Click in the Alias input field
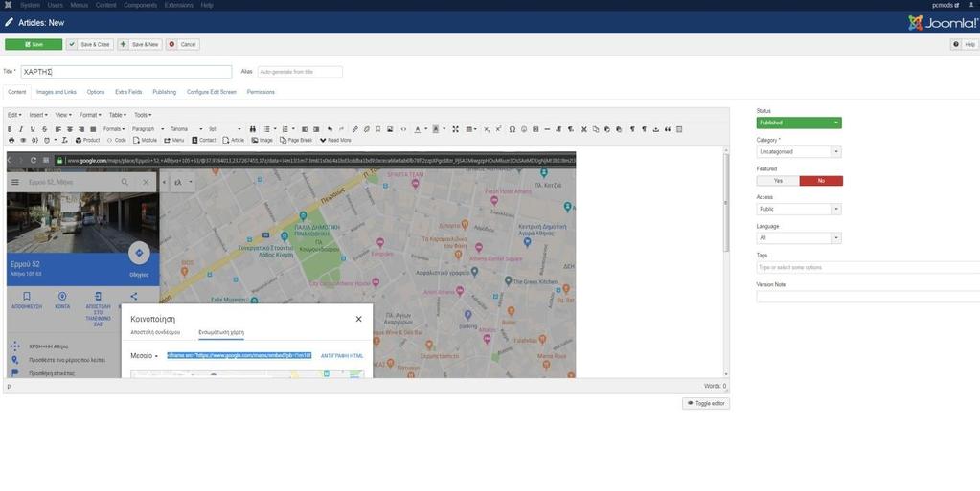The height and width of the screenshot is (491, 980). (x=300, y=72)
